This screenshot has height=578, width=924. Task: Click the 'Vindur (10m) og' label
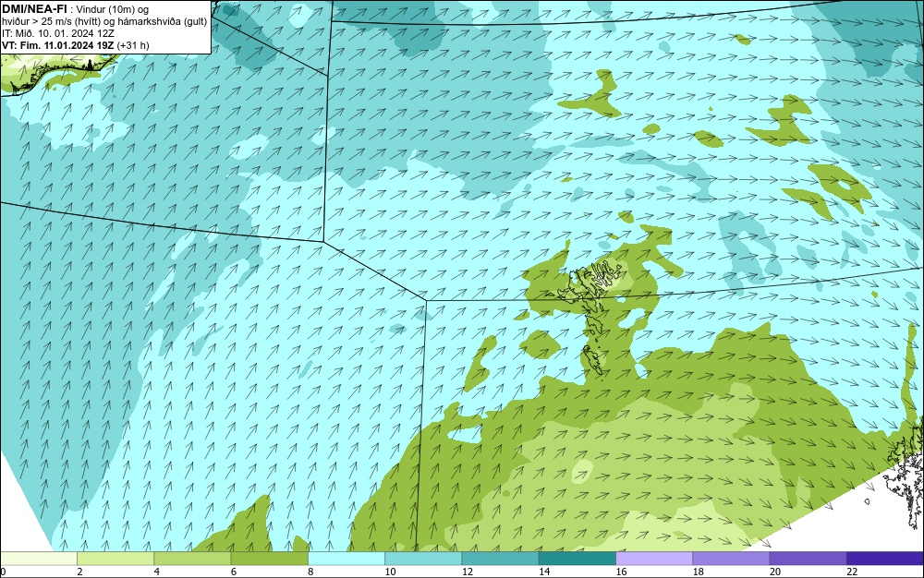tap(113, 9)
